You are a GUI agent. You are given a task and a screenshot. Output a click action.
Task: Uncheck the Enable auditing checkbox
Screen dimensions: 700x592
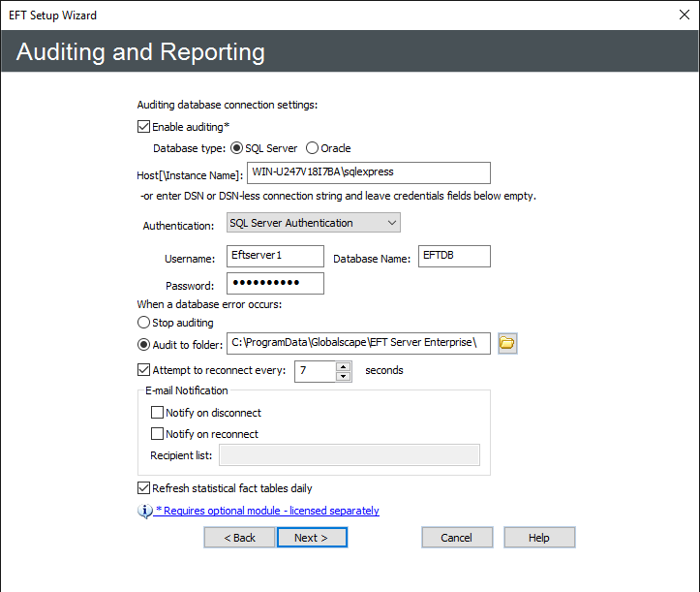(144, 126)
